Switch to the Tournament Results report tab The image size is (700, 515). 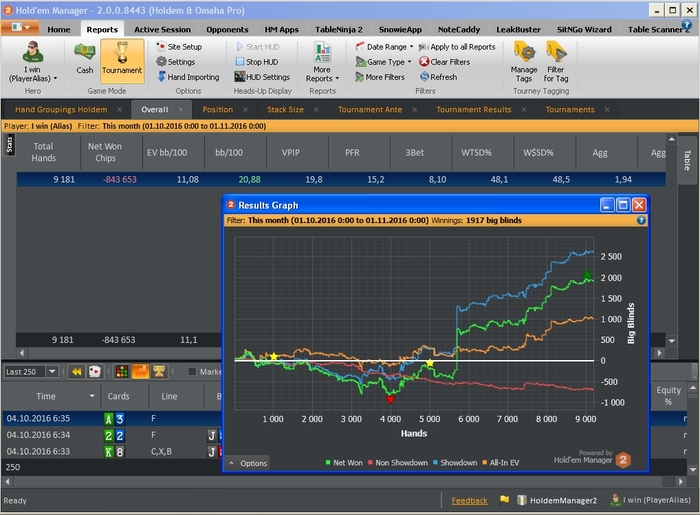tap(474, 109)
